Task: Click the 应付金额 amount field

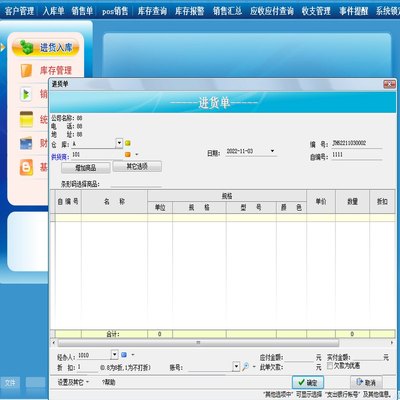Action: [x=299, y=357]
